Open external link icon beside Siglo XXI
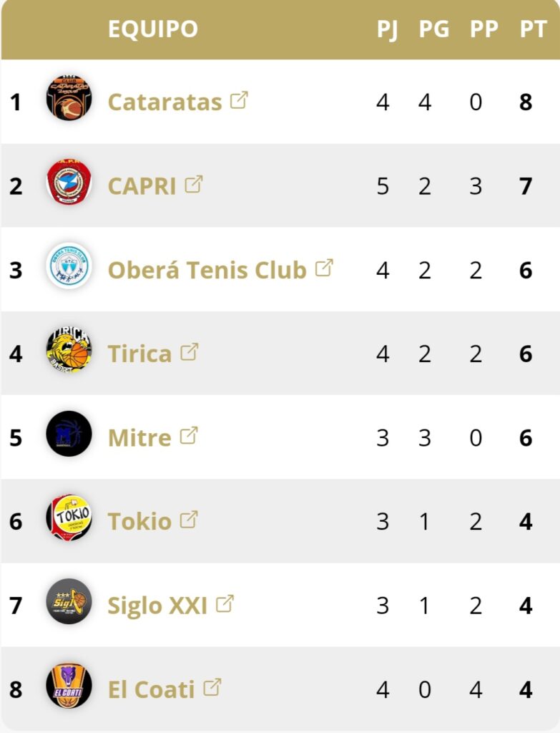The width and height of the screenshot is (560, 733). [x=225, y=603]
